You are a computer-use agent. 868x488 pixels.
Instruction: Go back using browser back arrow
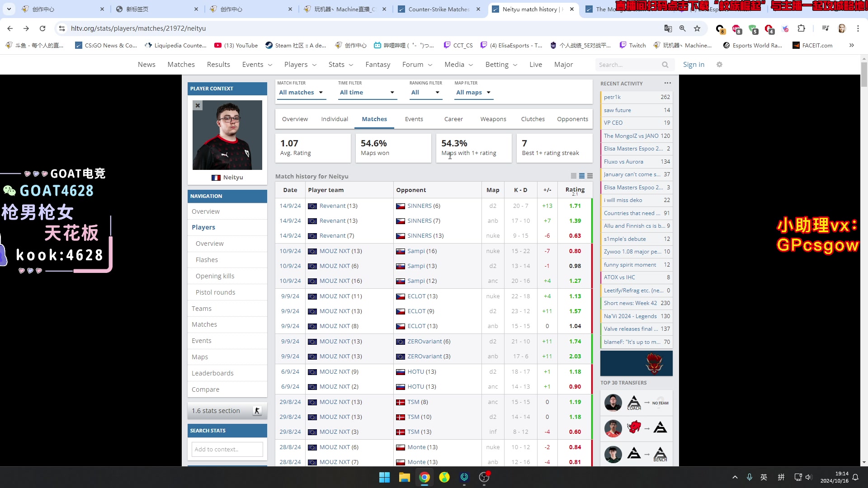coord(10,28)
